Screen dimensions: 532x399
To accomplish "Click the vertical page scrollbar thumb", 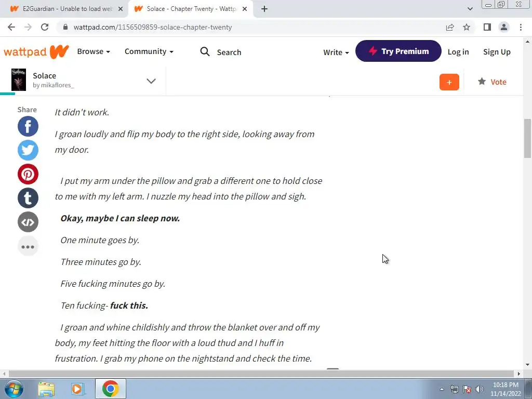I will pos(527,138).
